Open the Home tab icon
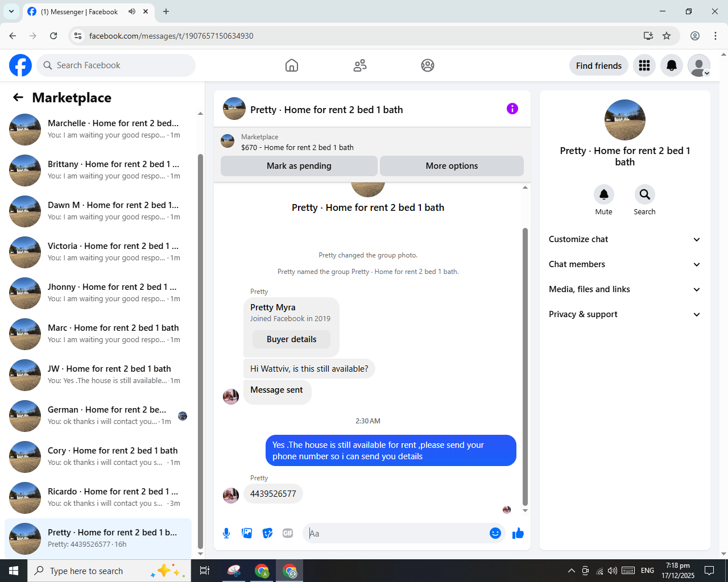728x582 pixels. (292, 65)
